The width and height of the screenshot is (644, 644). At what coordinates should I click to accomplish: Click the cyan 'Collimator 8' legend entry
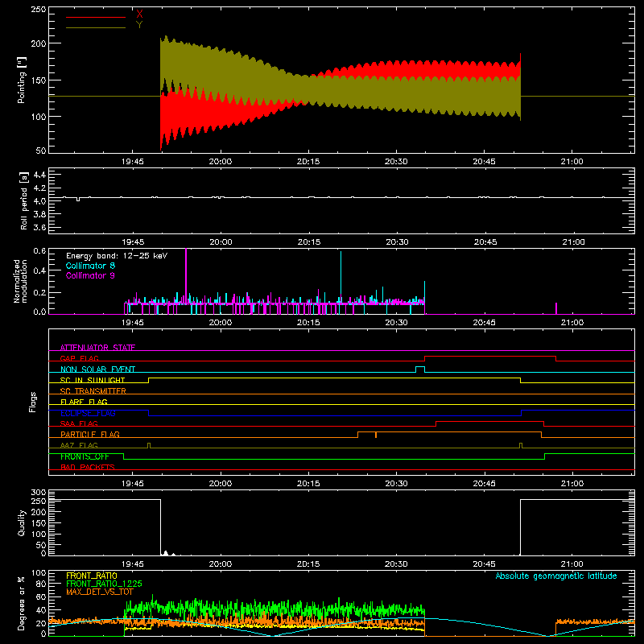tap(90, 266)
